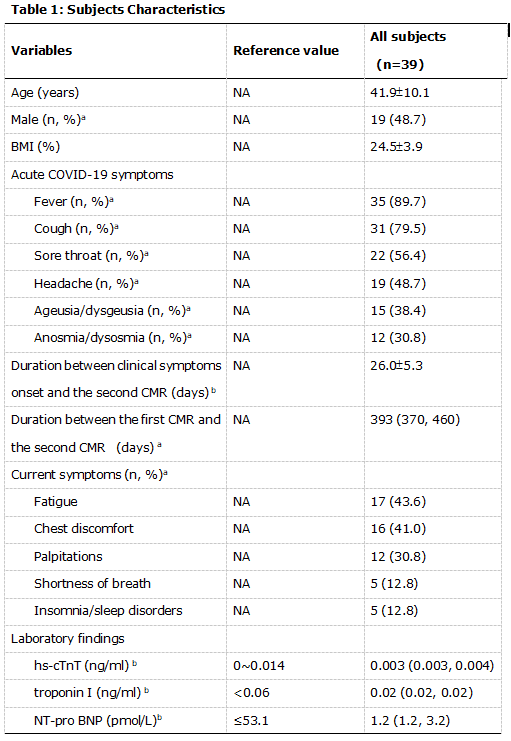Click the Sore throat row label
511x741 pixels.
[x=91, y=256]
